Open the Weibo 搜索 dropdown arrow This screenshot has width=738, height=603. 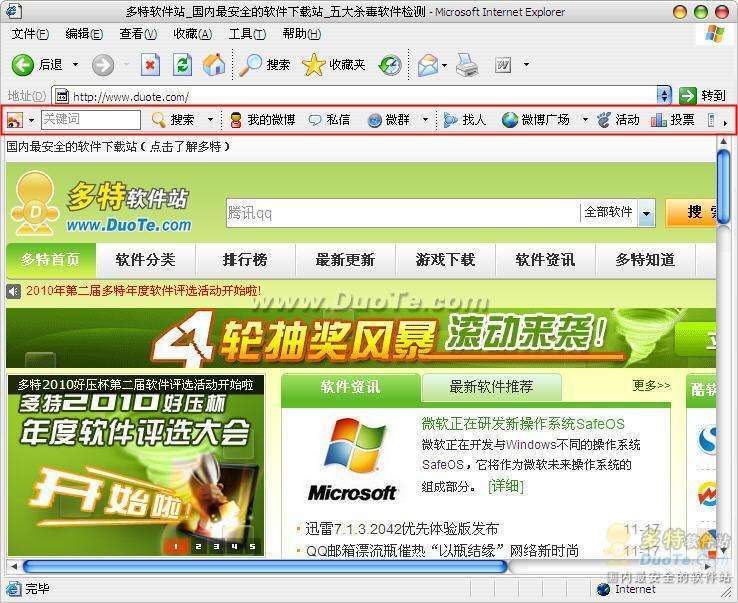tap(210, 120)
